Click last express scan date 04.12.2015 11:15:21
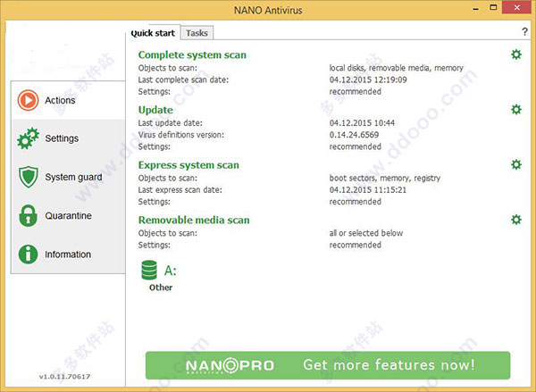The image size is (536, 392). (368, 189)
